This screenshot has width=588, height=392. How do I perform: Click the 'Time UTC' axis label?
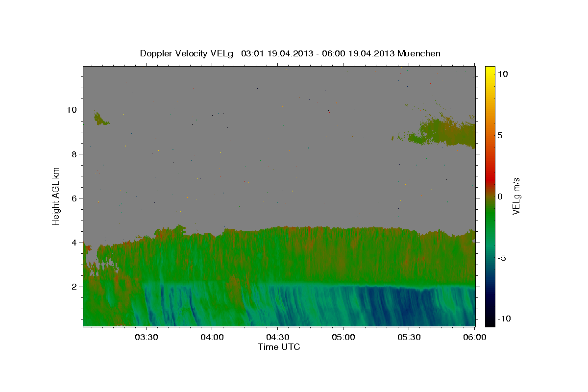point(279,347)
